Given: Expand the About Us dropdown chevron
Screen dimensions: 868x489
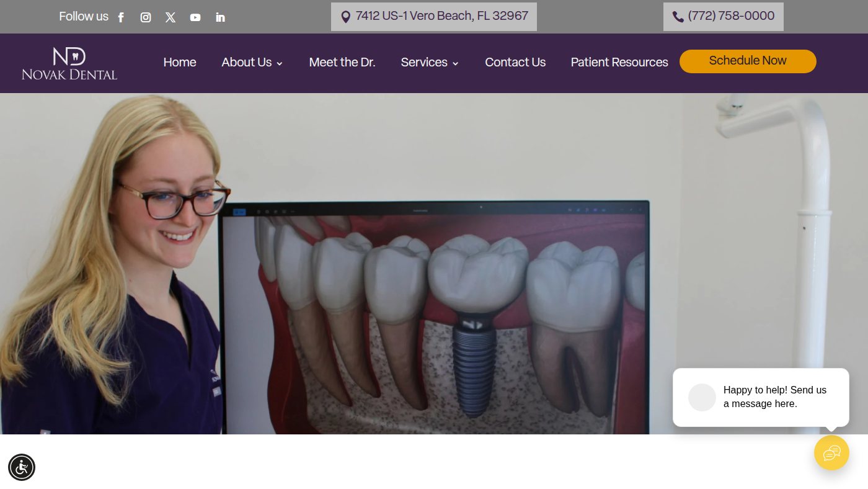Looking at the screenshot, I should [x=280, y=63].
